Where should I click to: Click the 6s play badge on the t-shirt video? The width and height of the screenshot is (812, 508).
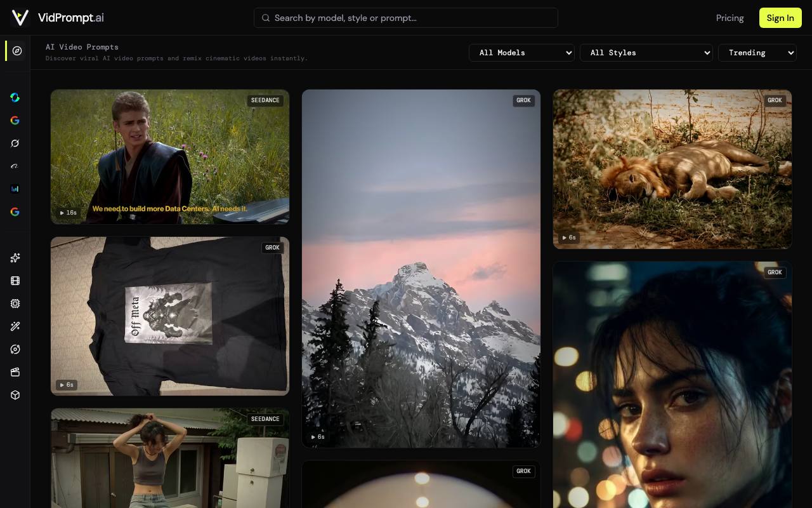(x=67, y=385)
